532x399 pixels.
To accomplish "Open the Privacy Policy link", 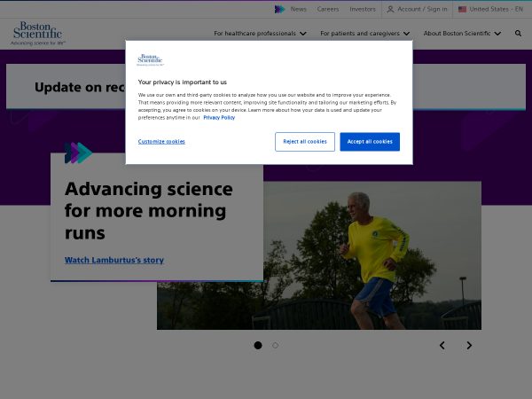I will [219, 117].
